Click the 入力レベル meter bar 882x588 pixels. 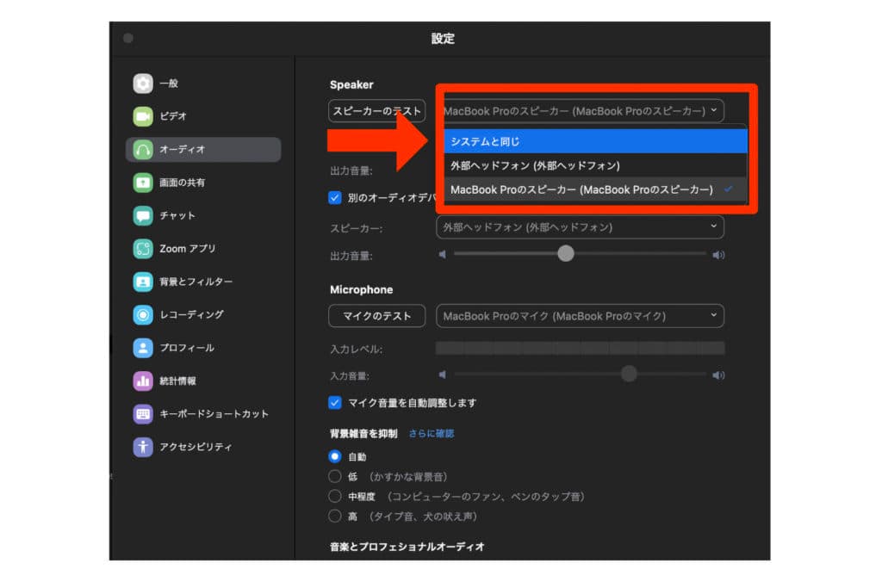click(580, 348)
